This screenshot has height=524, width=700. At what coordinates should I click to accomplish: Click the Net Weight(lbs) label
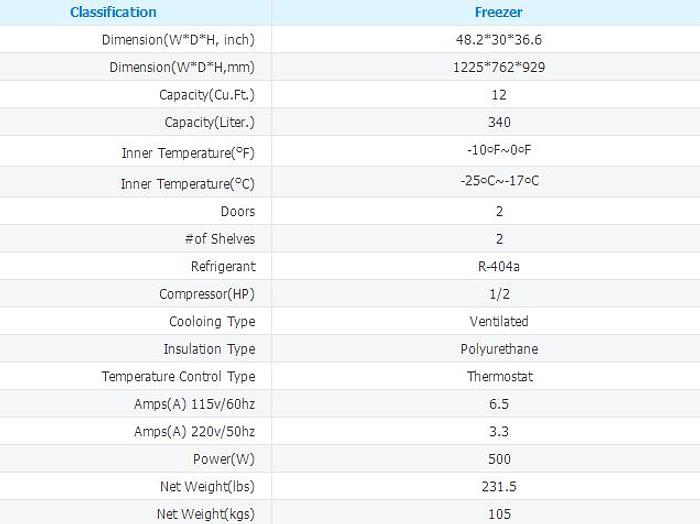tap(205, 487)
